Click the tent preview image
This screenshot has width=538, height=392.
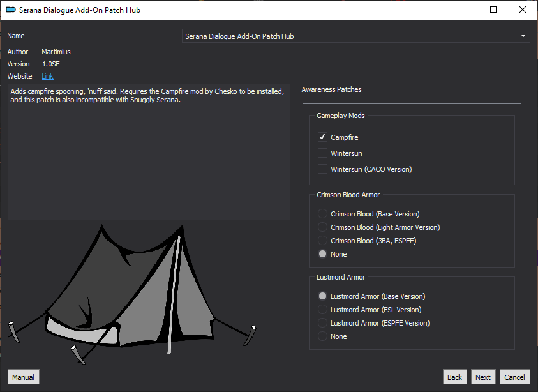pos(132,294)
